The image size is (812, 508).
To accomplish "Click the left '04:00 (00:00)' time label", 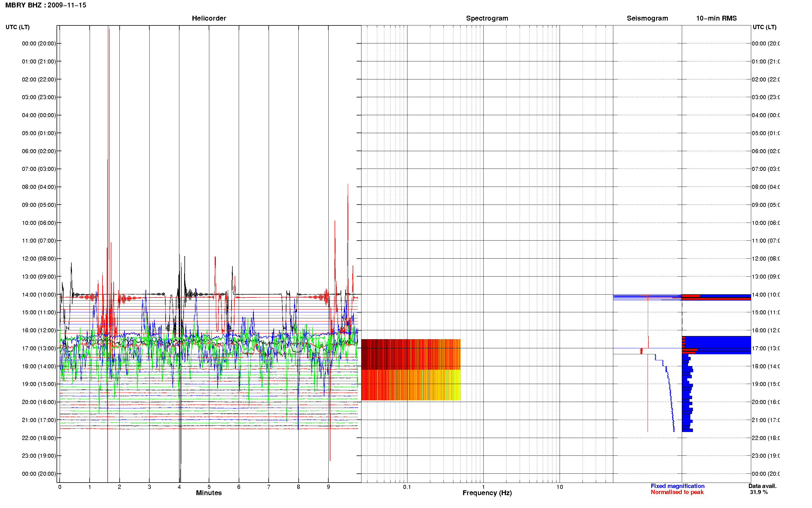I will click(x=39, y=115).
